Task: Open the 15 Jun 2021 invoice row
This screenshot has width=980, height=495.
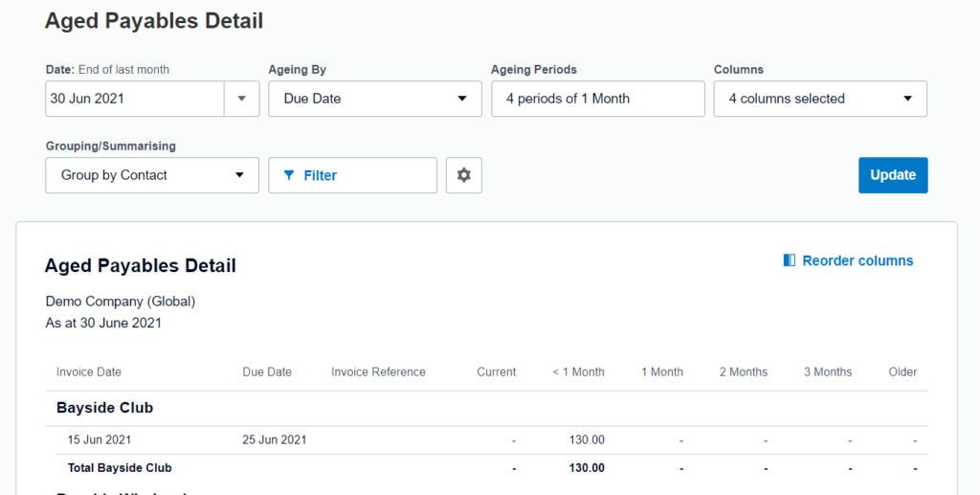Action: 100,440
